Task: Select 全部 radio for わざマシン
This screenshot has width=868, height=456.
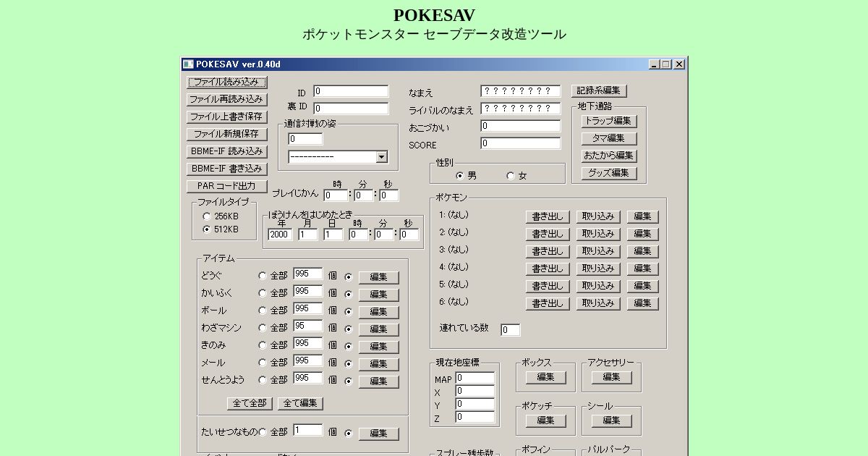Action: click(263, 328)
